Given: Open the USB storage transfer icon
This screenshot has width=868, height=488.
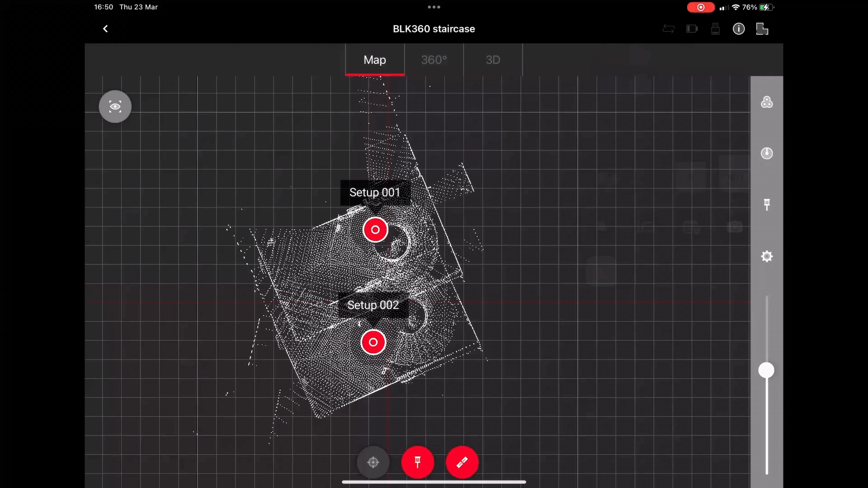Looking at the screenshot, I should point(715,28).
